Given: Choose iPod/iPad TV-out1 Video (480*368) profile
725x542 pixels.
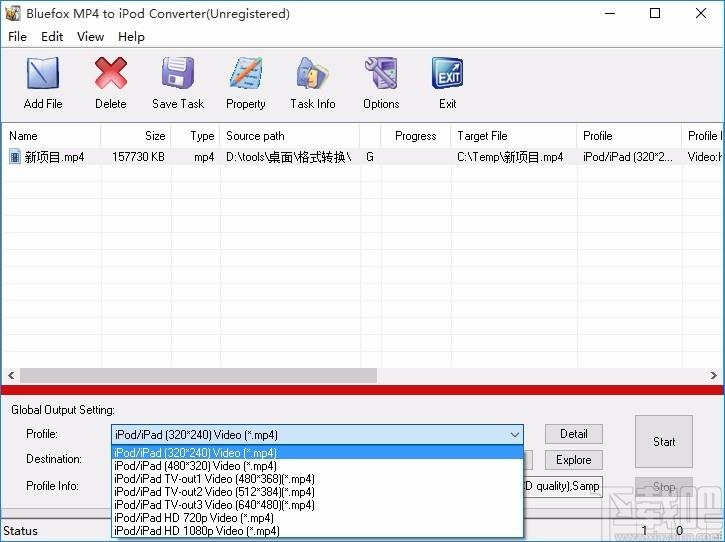Looking at the screenshot, I should coord(317,478).
